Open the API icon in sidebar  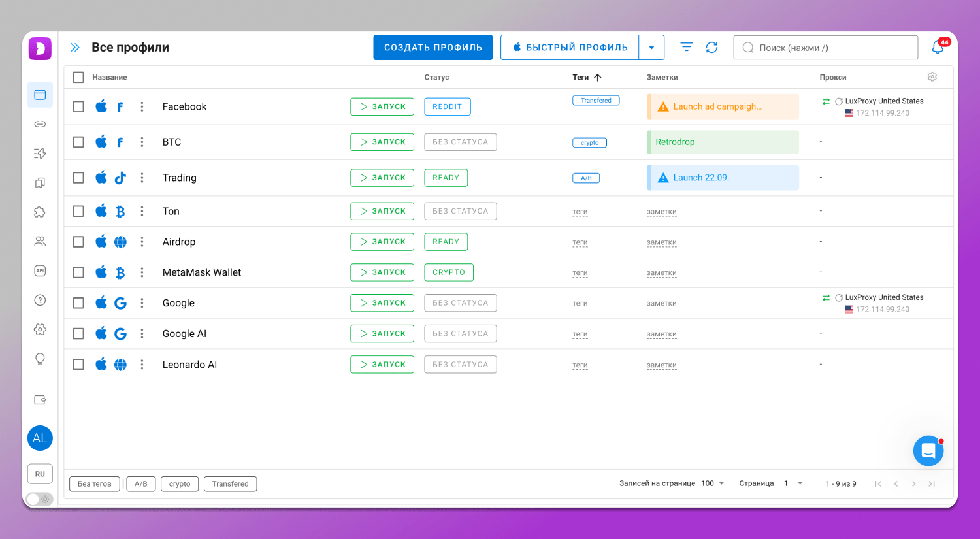tap(40, 270)
